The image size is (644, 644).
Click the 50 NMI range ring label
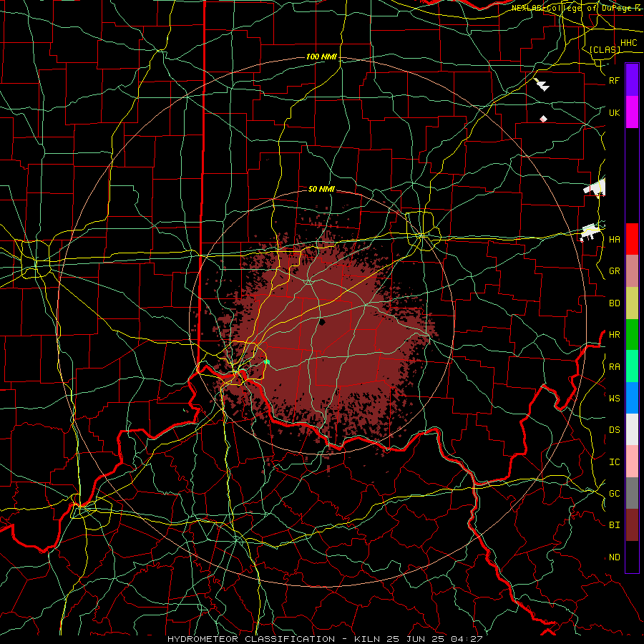[x=321, y=189]
